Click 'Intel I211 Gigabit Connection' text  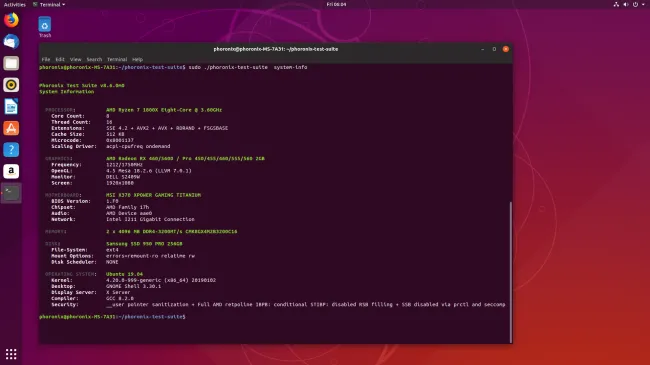150,219
